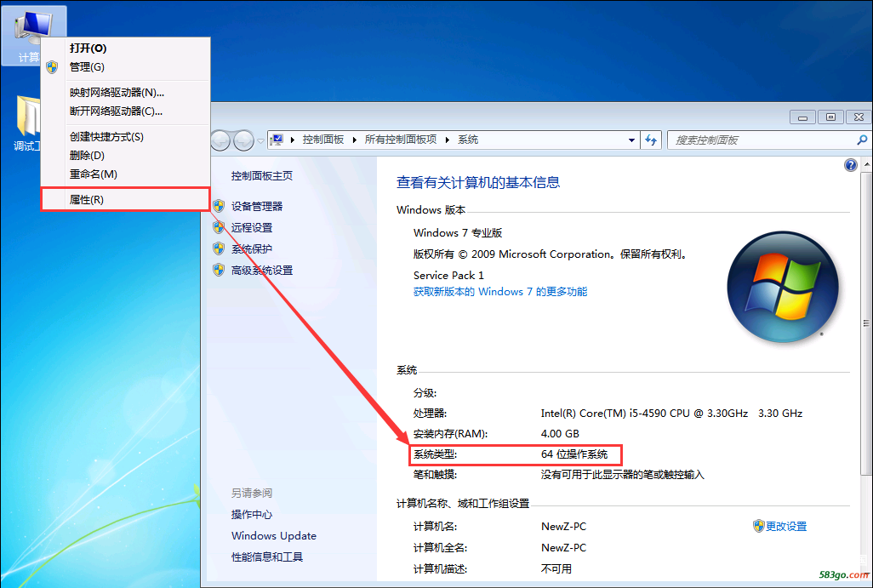Open 操作中心 link
The width and height of the screenshot is (873, 588).
pos(252,515)
